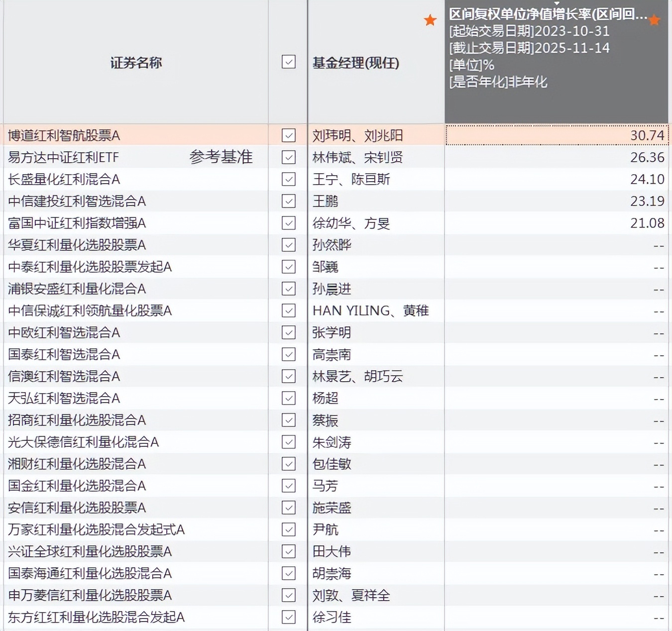672x631 pixels.
Task: Click the star icon in 基金经理 column header
Action: 430,20
